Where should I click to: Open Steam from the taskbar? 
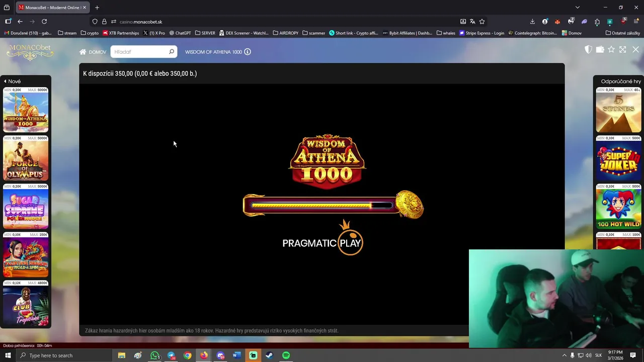point(269,355)
